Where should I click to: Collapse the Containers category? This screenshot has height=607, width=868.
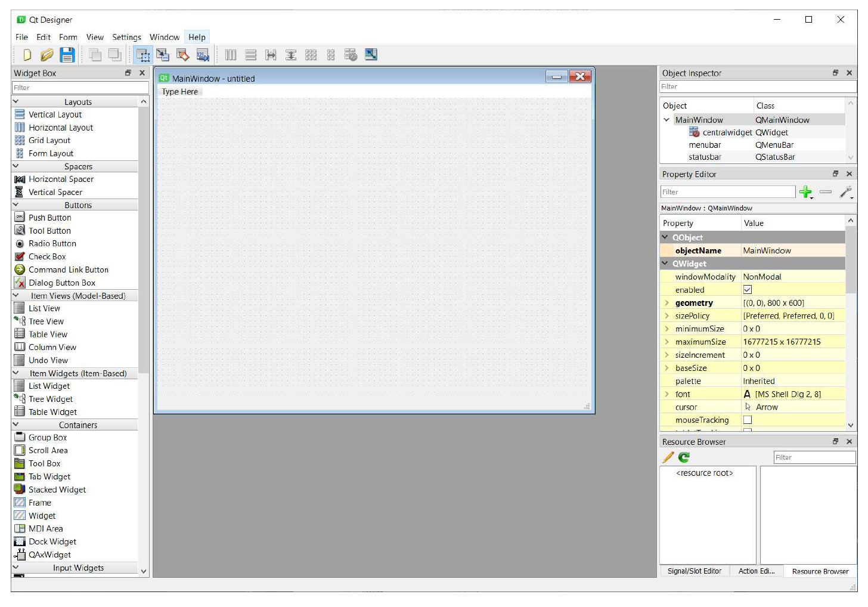[x=16, y=425]
